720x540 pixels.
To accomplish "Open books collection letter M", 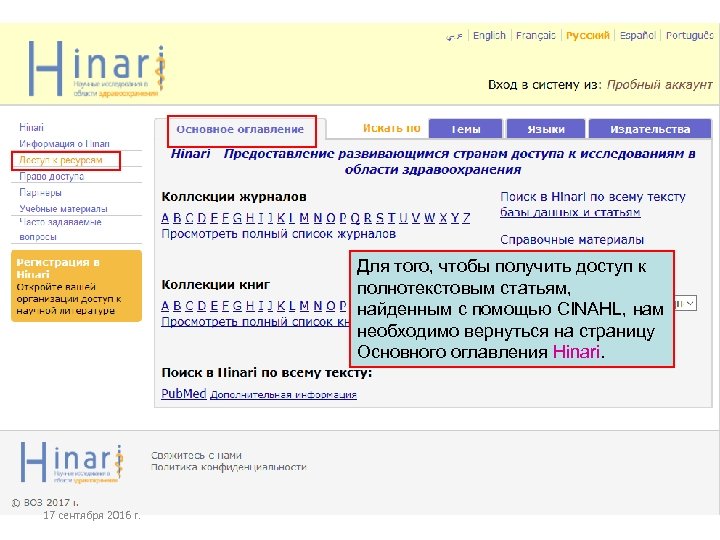I will click(304, 306).
